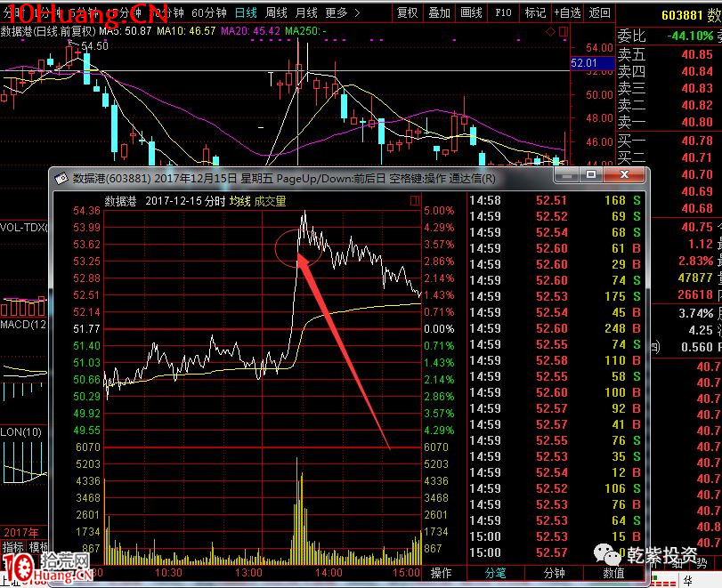722x588 pixels.
Task: Click tick row 14:59 52.53 175 S
Action: pos(555,296)
